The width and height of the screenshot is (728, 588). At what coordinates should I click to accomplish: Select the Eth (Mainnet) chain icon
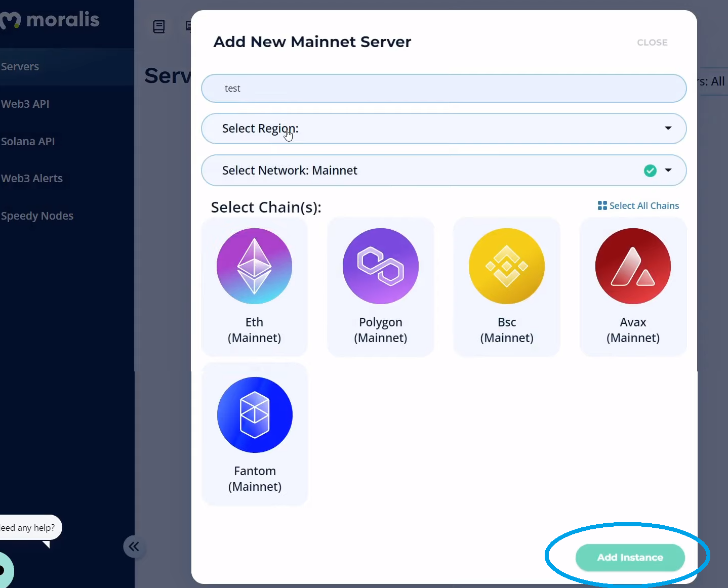point(254,266)
